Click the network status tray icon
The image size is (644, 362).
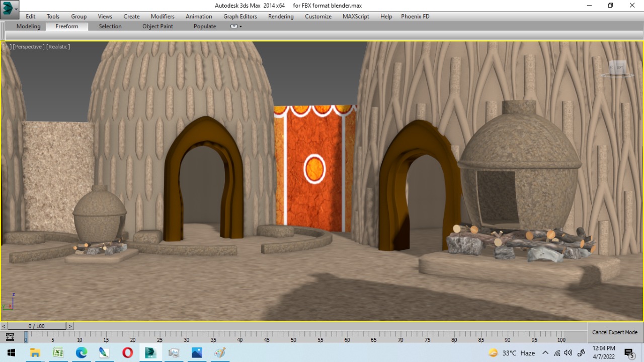pyautogui.click(x=557, y=353)
